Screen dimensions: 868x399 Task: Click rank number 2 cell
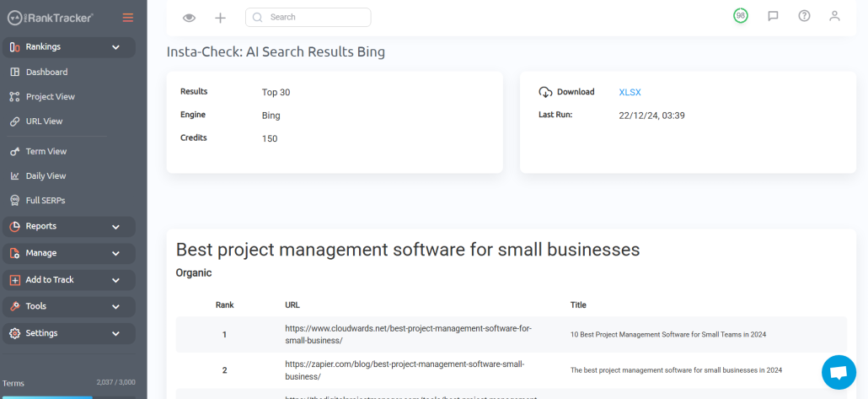224,370
